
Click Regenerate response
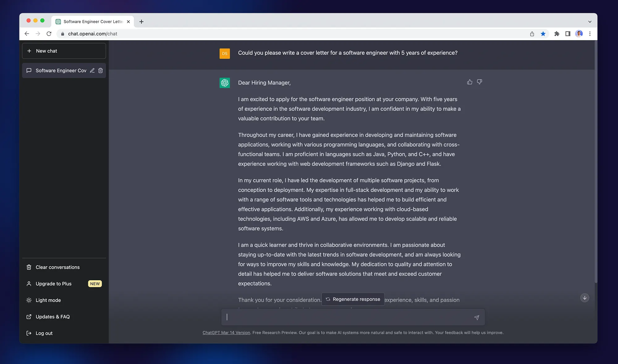click(x=353, y=299)
